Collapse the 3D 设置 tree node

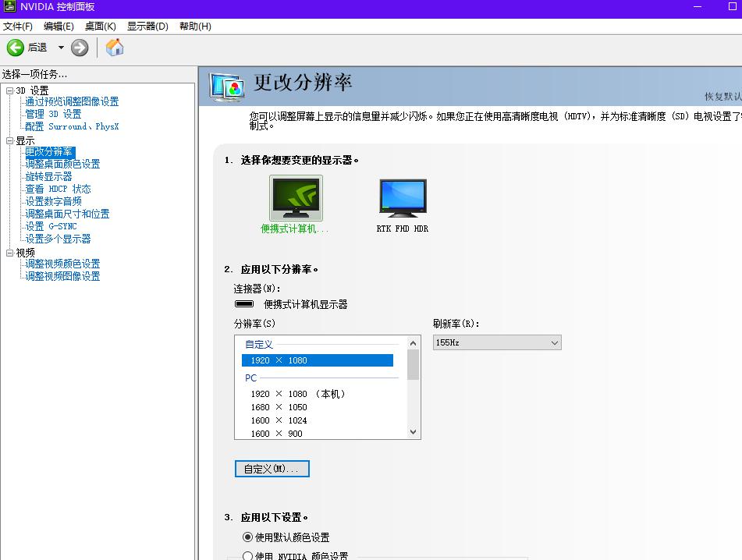pos(9,90)
